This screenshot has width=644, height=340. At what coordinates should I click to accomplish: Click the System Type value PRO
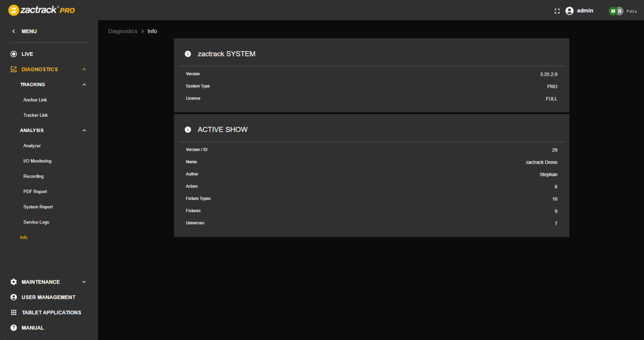coord(552,87)
